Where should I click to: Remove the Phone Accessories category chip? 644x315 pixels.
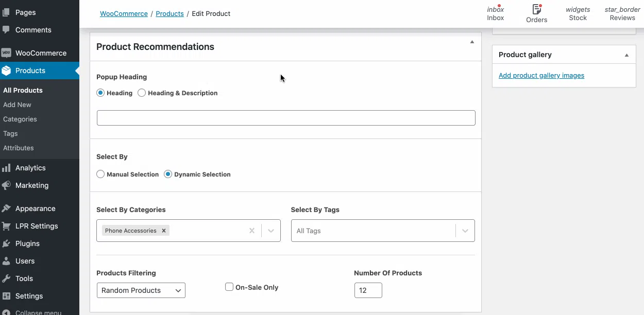click(164, 231)
